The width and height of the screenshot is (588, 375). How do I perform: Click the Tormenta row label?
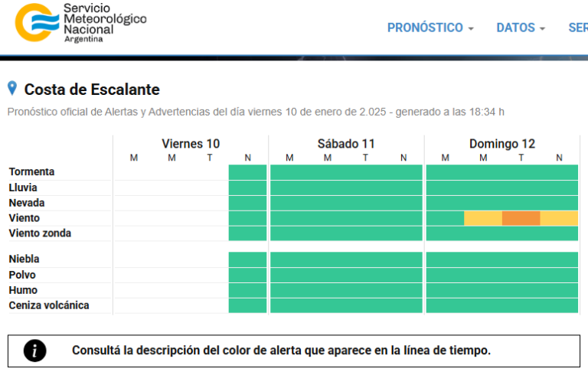(x=31, y=172)
